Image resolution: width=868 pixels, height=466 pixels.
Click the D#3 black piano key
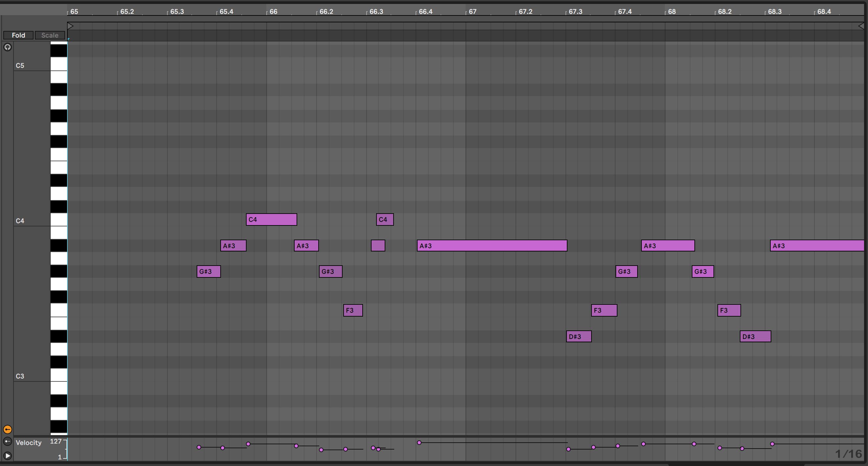pos(59,337)
